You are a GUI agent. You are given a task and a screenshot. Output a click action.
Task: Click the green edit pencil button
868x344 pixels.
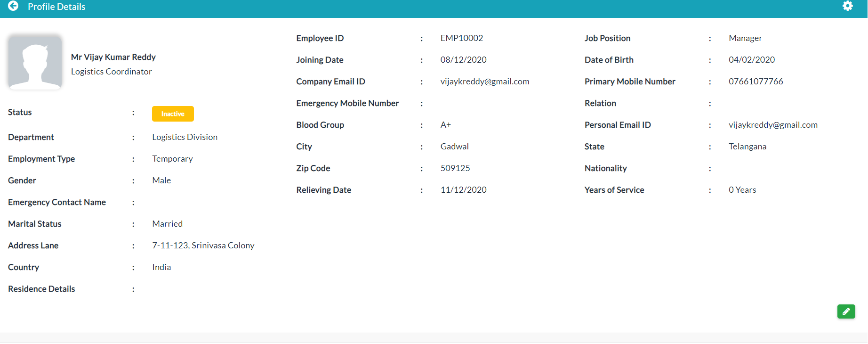846,311
